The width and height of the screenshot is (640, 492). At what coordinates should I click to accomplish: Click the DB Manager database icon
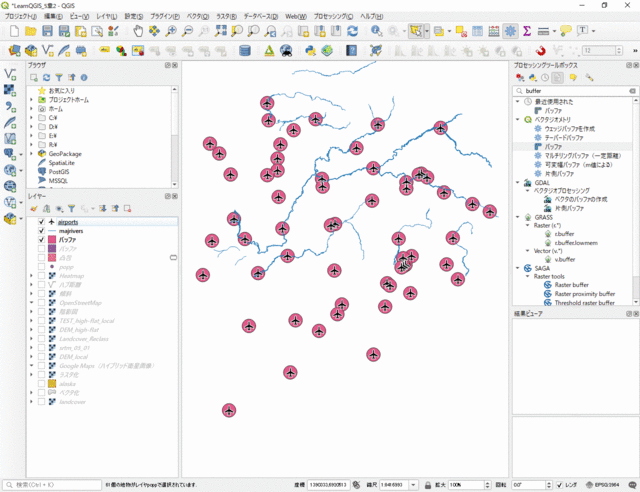pos(244,51)
